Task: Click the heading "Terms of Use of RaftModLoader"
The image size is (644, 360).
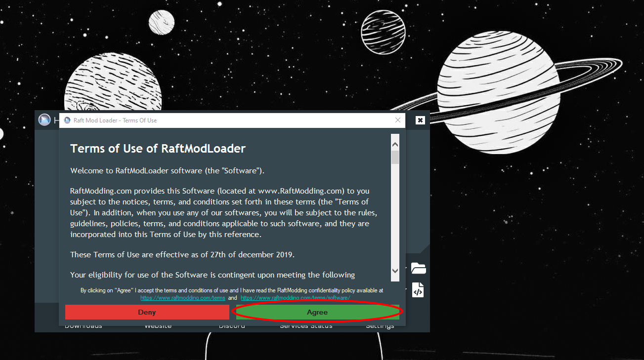Action: tap(158, 149)
